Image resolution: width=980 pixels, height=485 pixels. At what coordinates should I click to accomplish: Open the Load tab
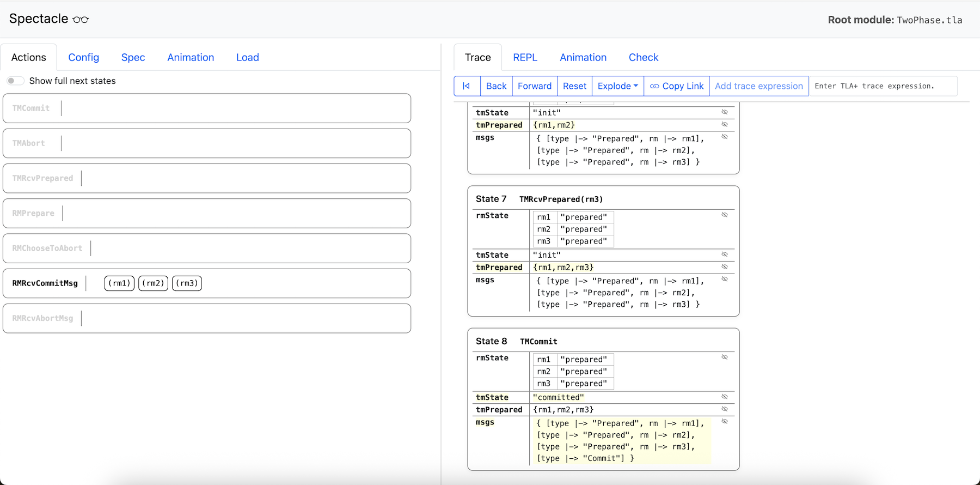point(247,57)
